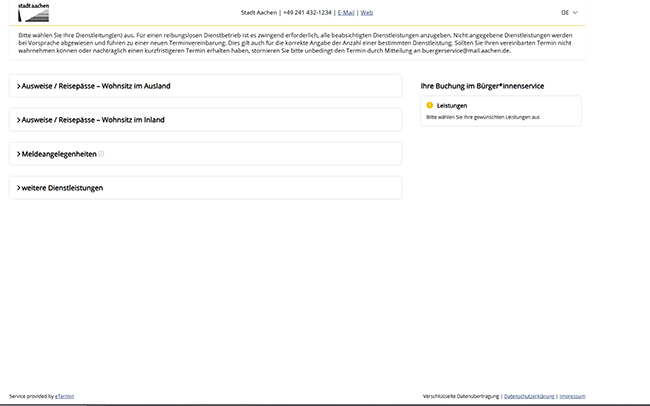Viewport: 650px width, 406px height.
Task: Expand the weitere Dienstleistungen section
Action: pos(61,188)
